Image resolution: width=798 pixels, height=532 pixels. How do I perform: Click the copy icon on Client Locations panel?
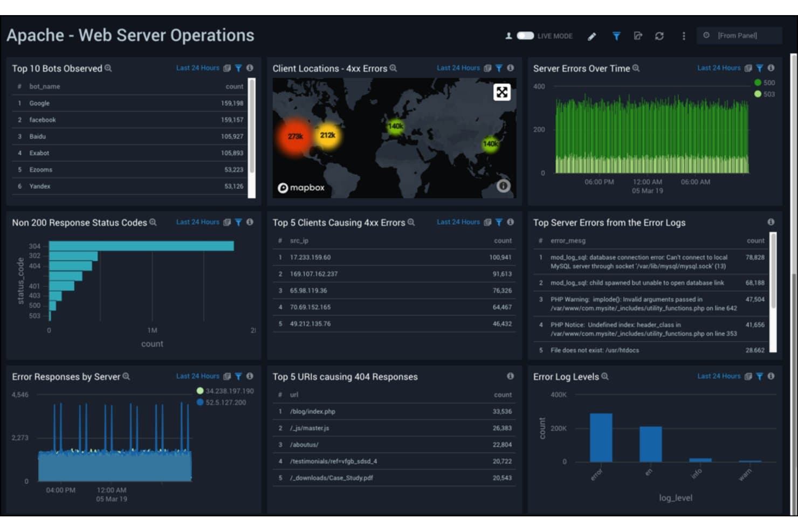pyautogui.click(x=487, y=68)
